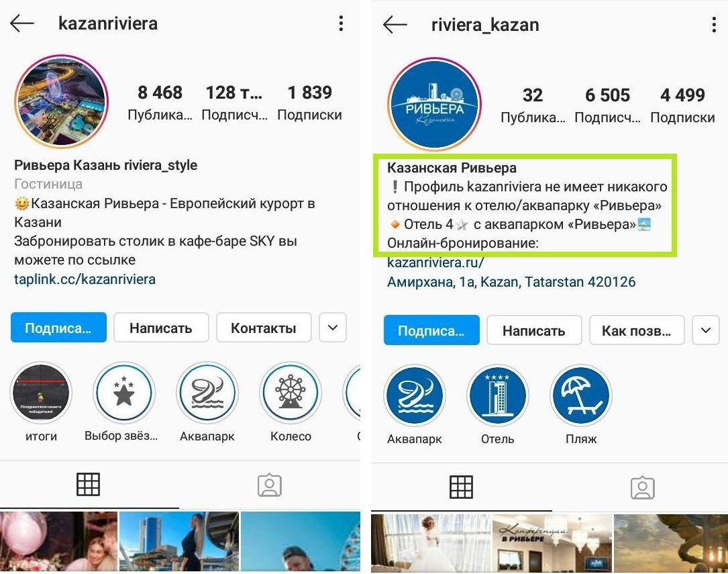Go back from the riviera_kazan profile
This screenshot has width=728, height=574.
[x=395, y=25]
